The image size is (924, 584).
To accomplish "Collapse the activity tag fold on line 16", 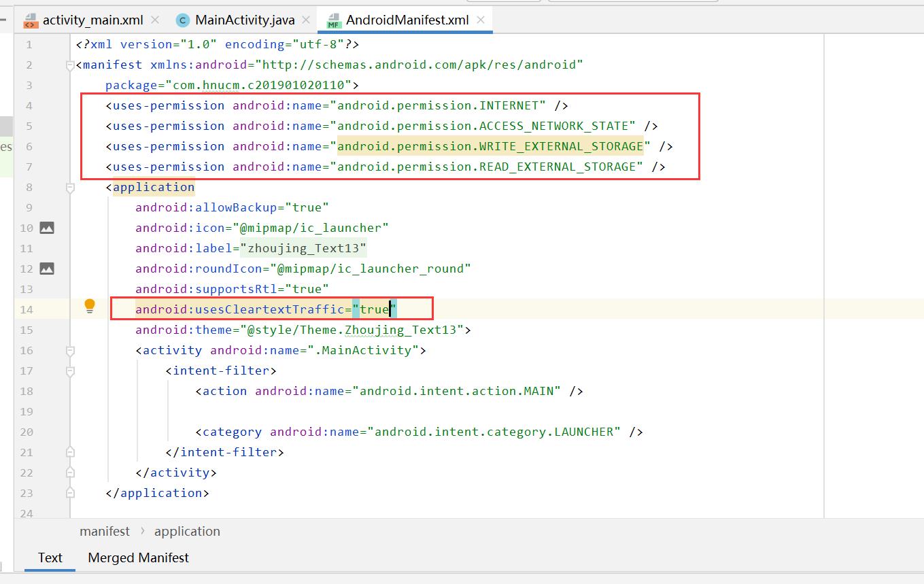I will pos(70,351).
